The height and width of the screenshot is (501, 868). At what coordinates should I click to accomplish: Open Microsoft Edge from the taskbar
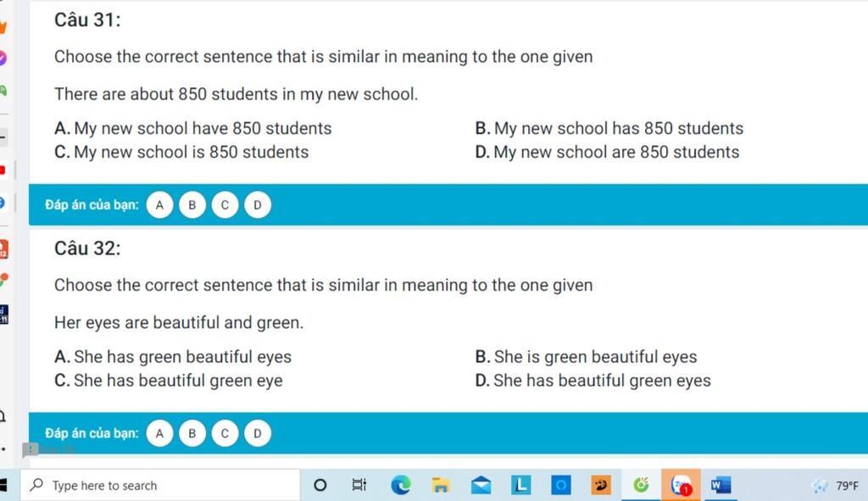click(x=401, y=486)
